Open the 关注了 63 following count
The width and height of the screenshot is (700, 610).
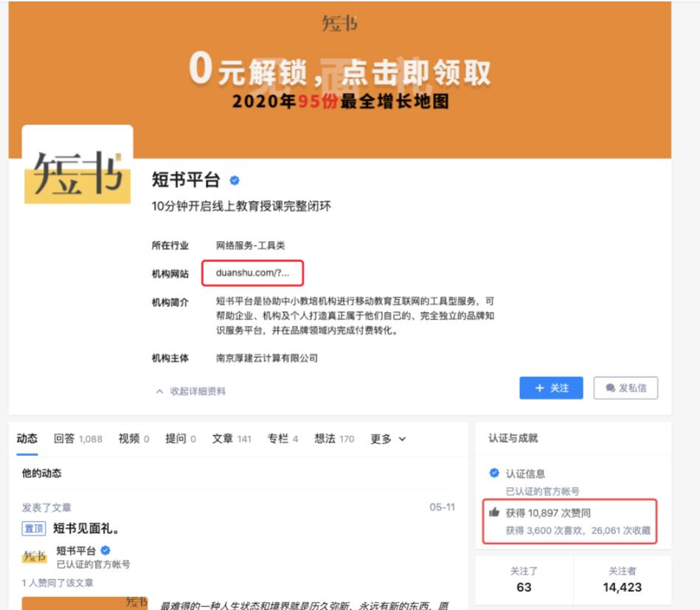524,580
